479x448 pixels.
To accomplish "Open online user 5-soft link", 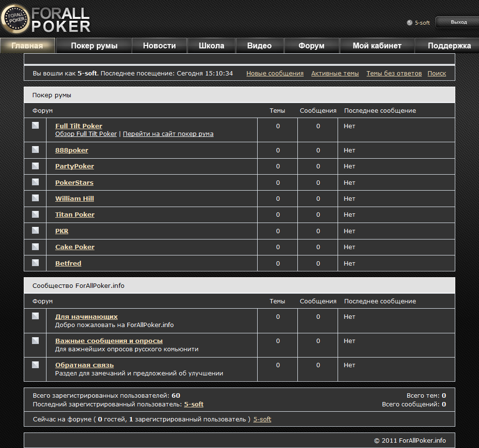I will 262,419.
